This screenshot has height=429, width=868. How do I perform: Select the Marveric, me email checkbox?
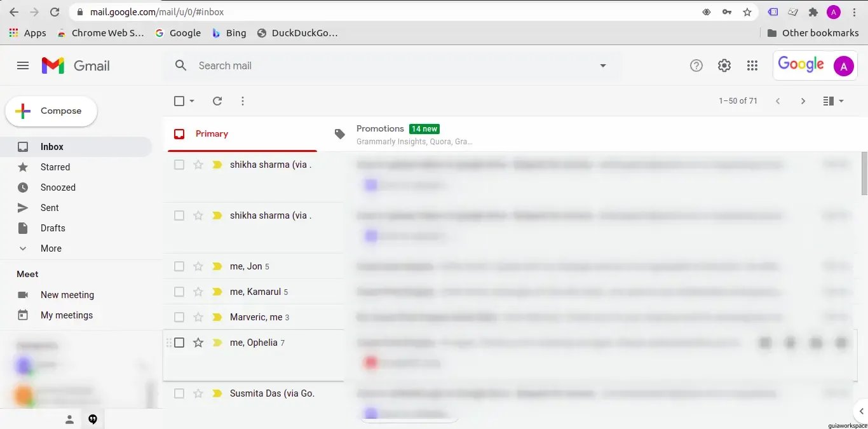pyautogui.click(x=179, y=317)
